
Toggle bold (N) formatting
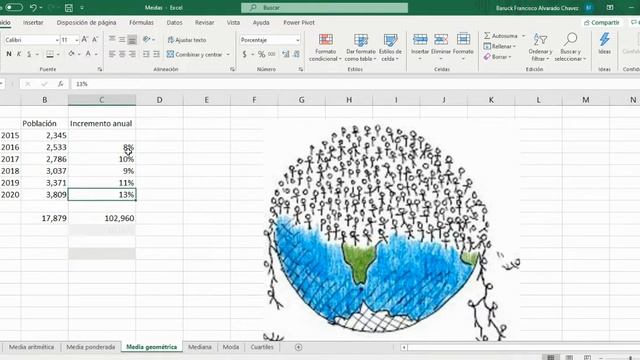9,54
